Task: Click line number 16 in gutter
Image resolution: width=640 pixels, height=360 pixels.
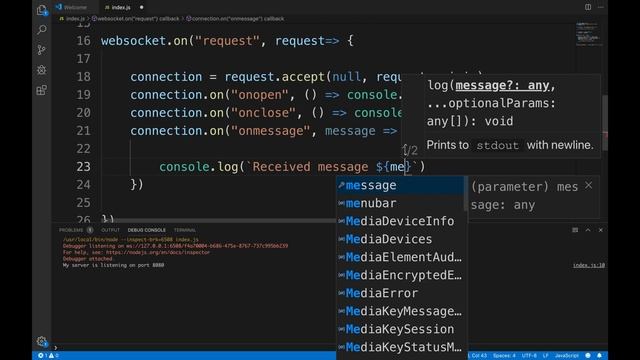Action: 83,41
